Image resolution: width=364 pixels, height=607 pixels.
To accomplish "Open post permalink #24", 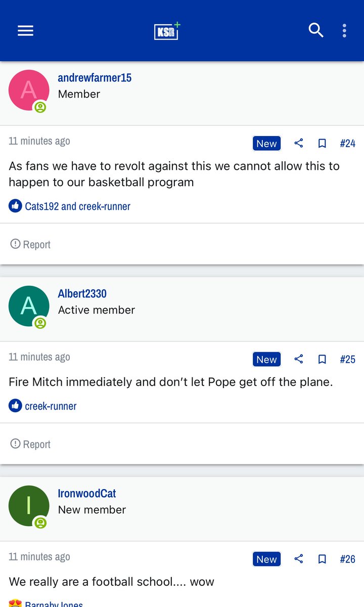I will coord(347,144).
